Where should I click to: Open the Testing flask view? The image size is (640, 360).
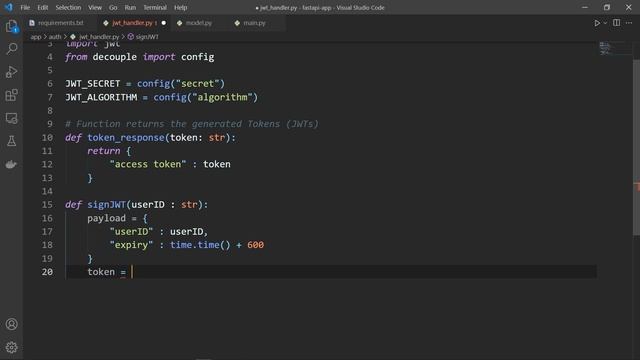pyautogui.click(x=11, y=141)
